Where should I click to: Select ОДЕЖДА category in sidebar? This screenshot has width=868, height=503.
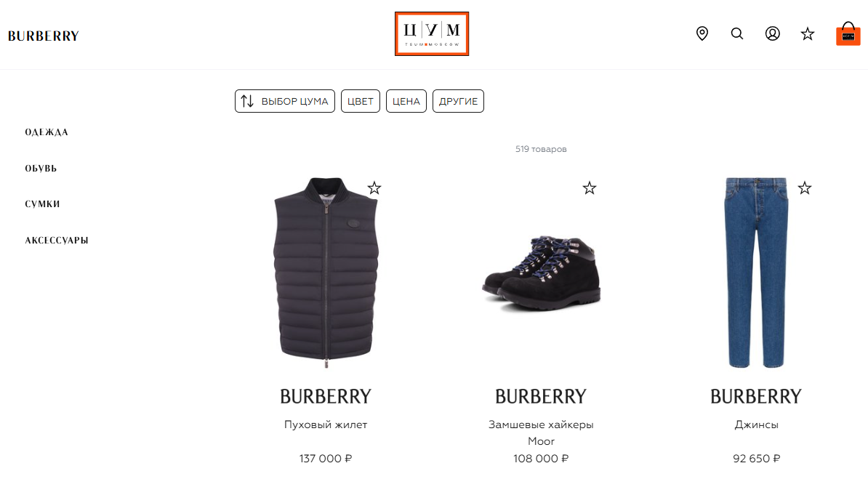[47, 132]
